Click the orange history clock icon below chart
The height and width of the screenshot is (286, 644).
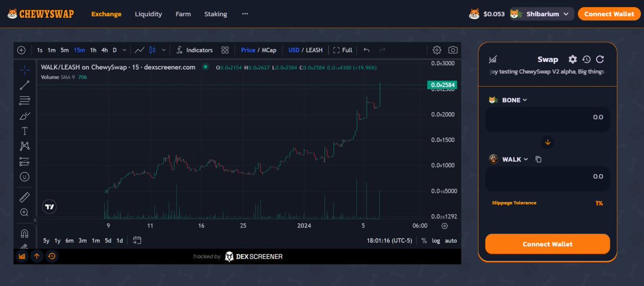click(52, 256)
